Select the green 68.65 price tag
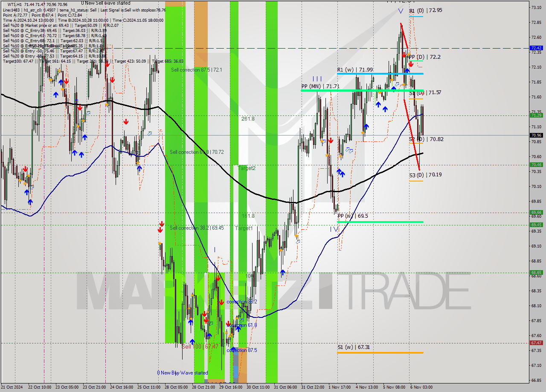 pos(536,272)
